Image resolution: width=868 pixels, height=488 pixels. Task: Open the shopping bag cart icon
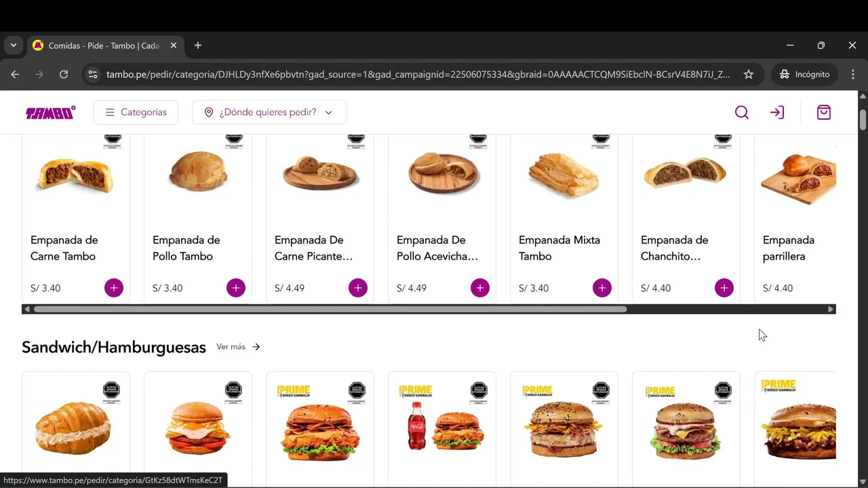tap(824, 113)
